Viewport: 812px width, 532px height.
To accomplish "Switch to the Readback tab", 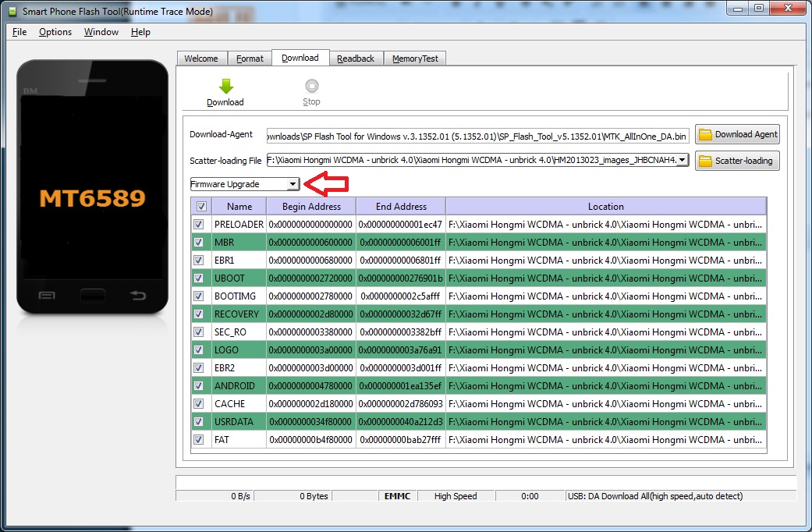I will (x=356, y=59).
